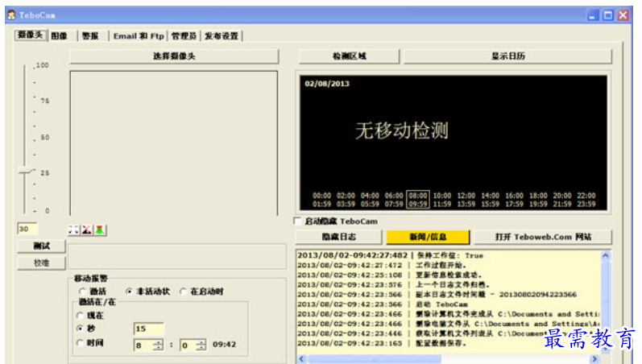This screenshot has height=364, width=642.
Task: Click the 隐藏日志 button
Action: click(338, 237)
